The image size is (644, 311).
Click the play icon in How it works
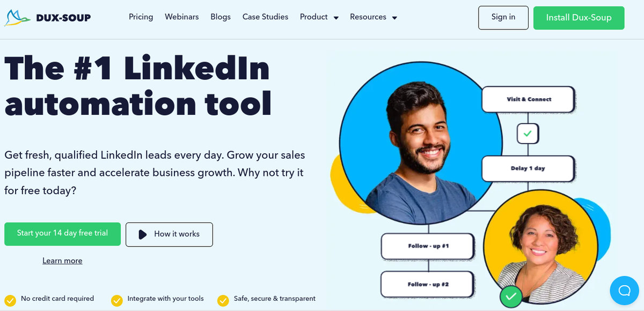[x=142, y=234]
